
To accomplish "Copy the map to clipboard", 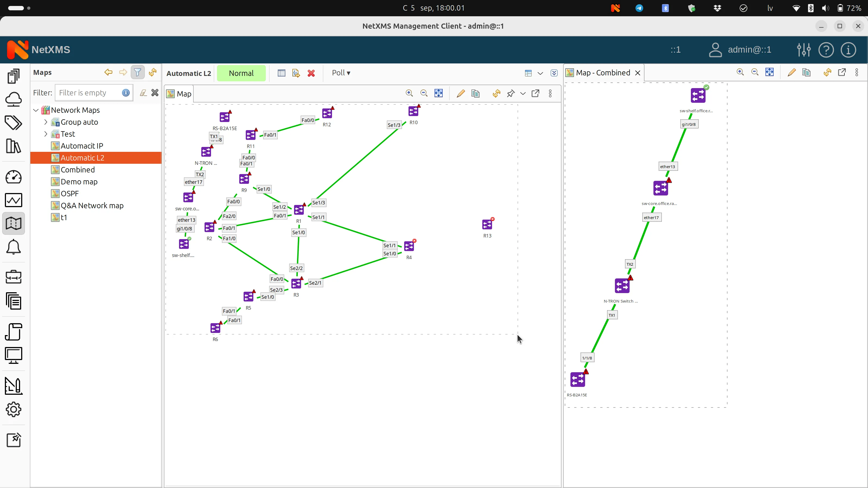I will (475, 93).
